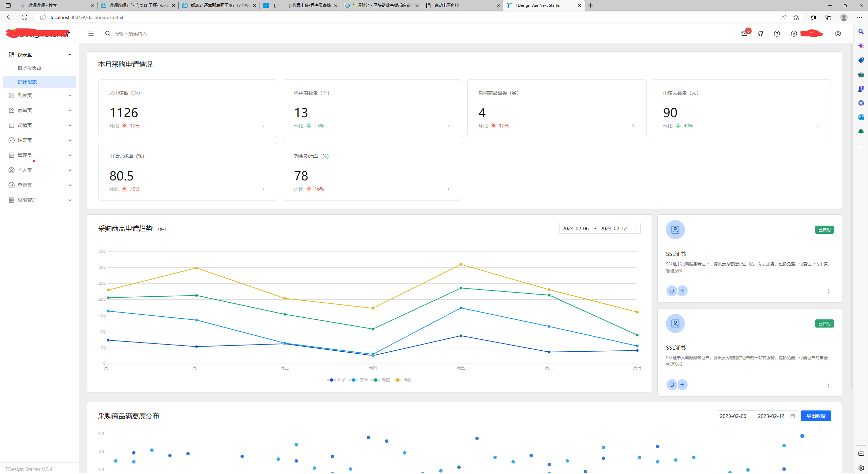868x474 pixels.
Task: Click the search magnifier icon
Action: point(108,34)
